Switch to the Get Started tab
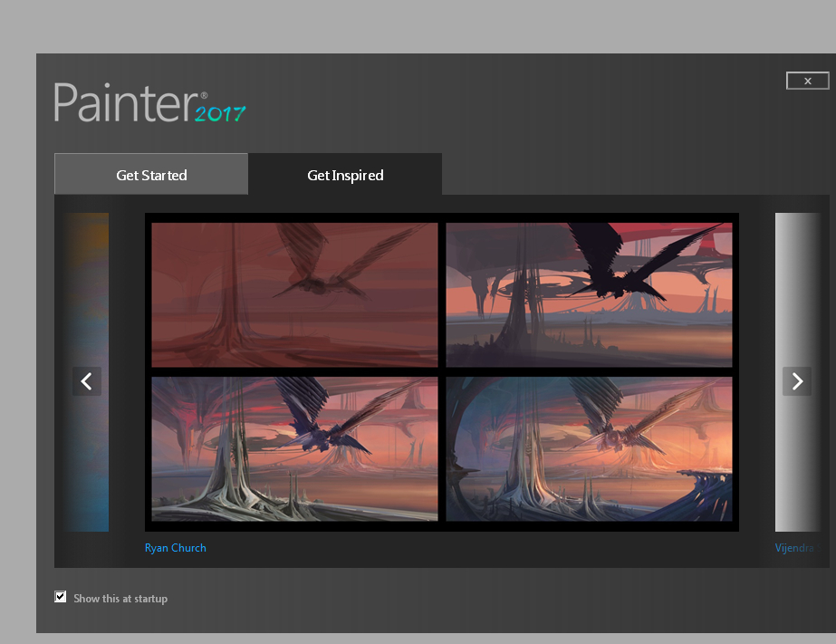This screenshot has height=644, width=836. (151, 174)
